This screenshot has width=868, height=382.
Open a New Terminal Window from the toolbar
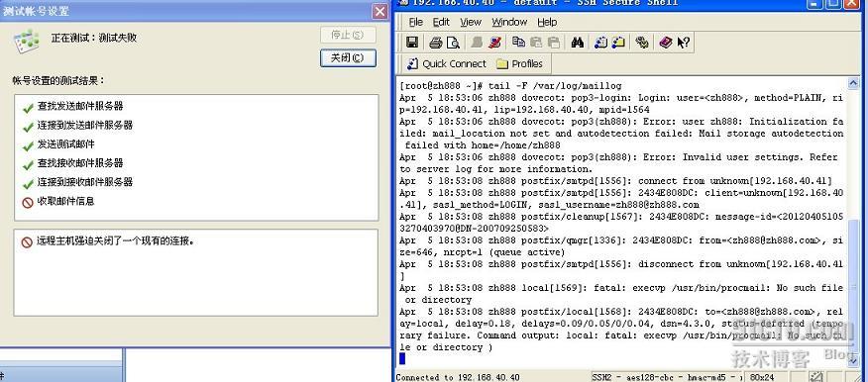tap(601, 42)
